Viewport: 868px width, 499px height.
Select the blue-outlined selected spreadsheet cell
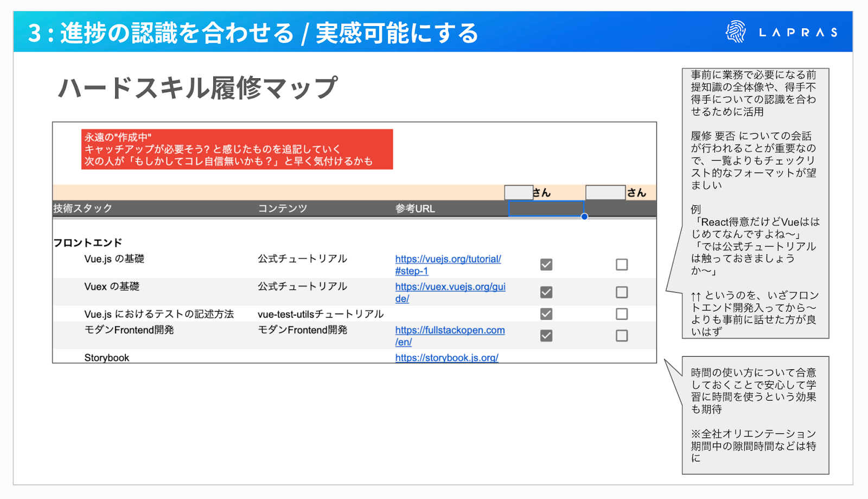[546, 209]
